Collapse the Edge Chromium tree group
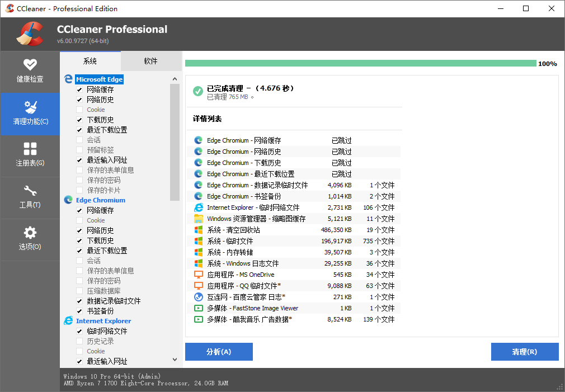Viewport: 565px width, 392px height. (101, 200)
